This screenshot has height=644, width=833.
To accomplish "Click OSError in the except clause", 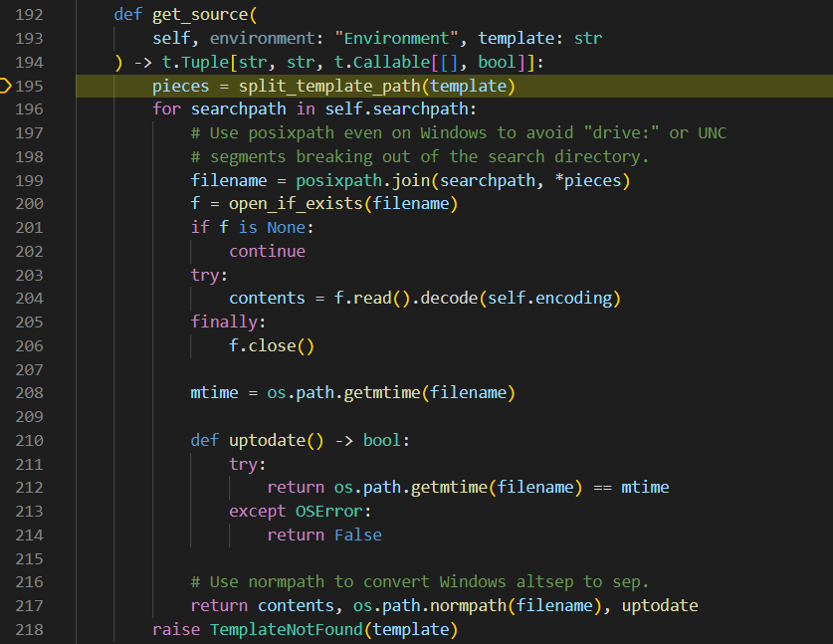I will [x=329, y=511].
